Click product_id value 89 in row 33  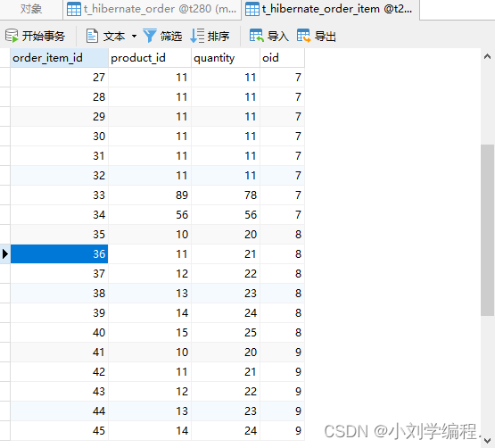(x=182, y=195)
